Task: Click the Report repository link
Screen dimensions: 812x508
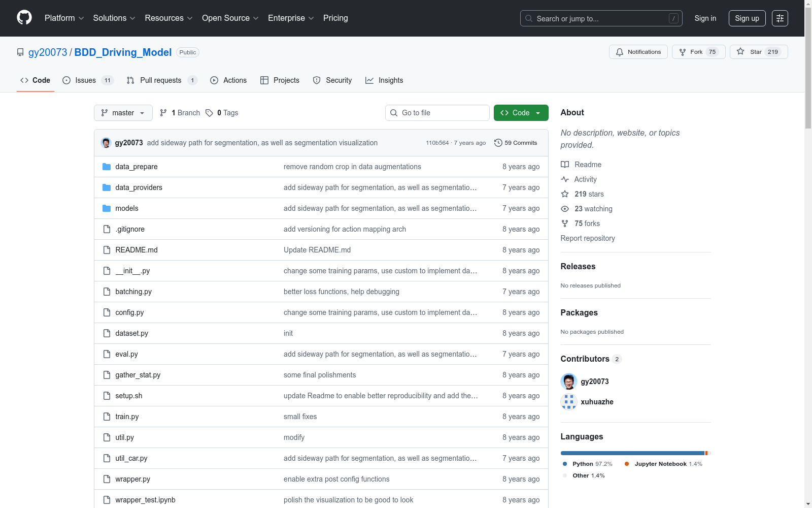Action: (x=588, y=238)
